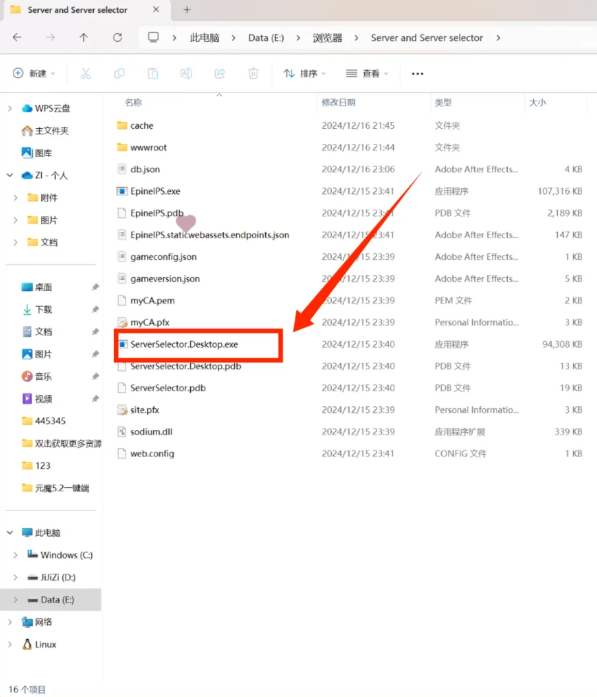
Task: Click the Rename icon in toolbar
Action: click(186, 73)
